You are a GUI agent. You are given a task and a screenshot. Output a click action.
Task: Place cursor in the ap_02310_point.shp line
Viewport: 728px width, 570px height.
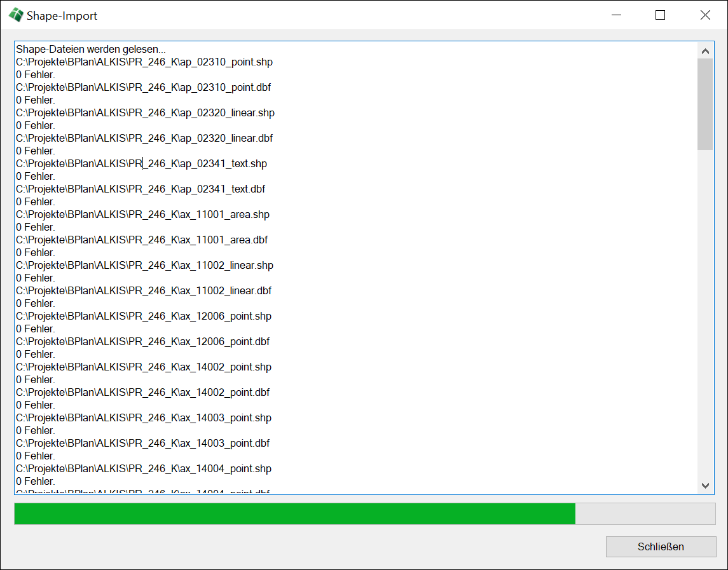pos(144,62)
